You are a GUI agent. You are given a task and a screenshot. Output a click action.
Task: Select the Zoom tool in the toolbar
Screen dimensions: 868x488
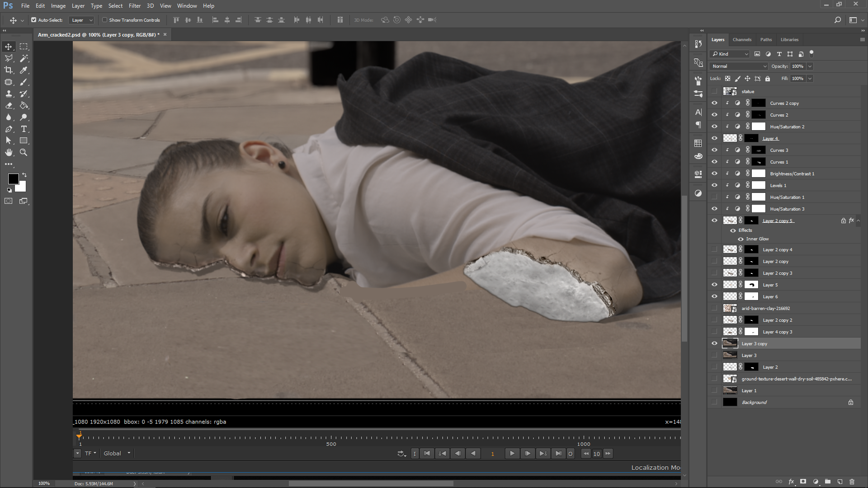point(24,152)
